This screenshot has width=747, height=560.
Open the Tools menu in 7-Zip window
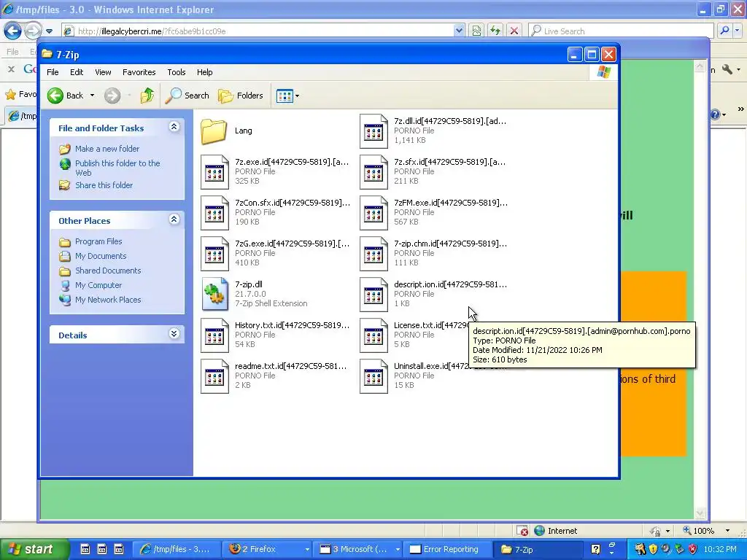click(177, 72)
